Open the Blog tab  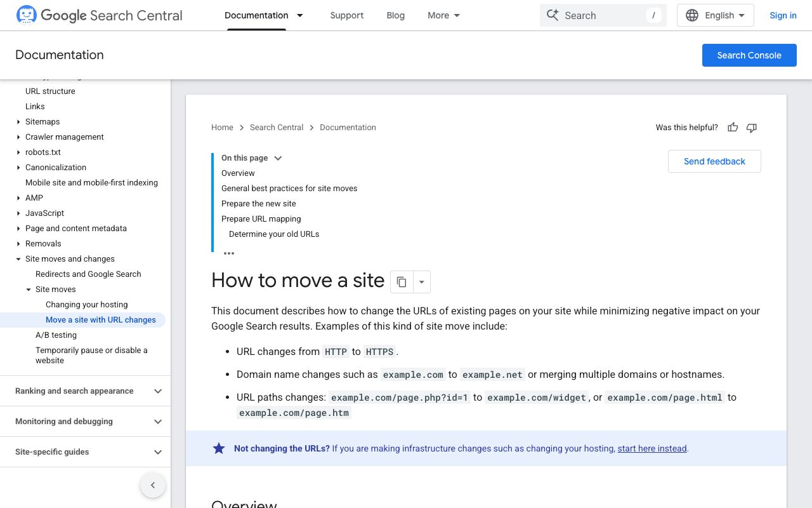pos(396,15)
